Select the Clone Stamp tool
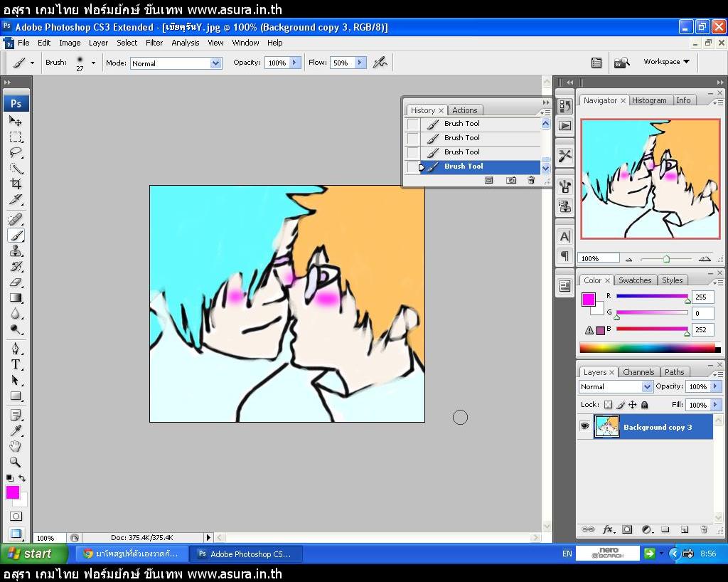This screenshot has width=728, height=582. pyautogui.click(x=16, y=251)
